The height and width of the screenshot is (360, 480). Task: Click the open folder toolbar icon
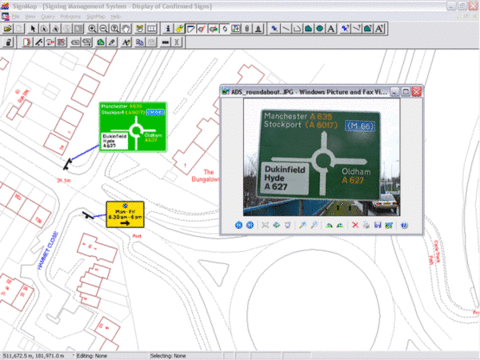point(8,29)
